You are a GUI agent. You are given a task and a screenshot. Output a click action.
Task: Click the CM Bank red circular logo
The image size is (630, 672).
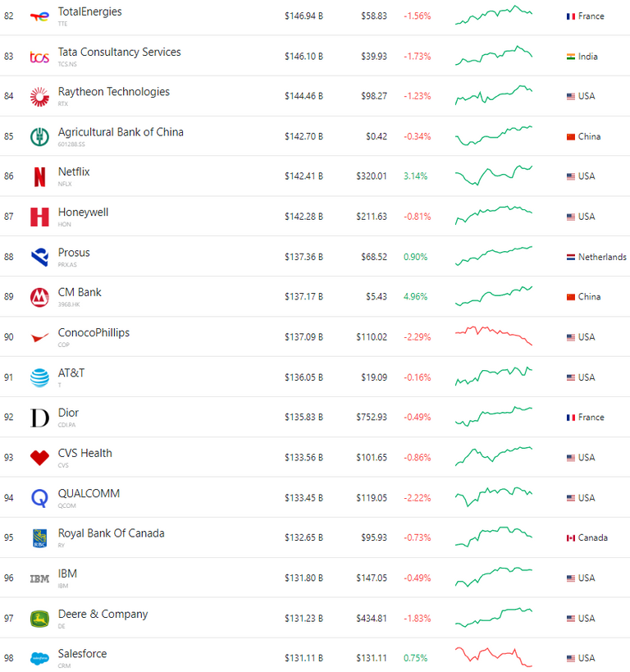tap(39, 297)
